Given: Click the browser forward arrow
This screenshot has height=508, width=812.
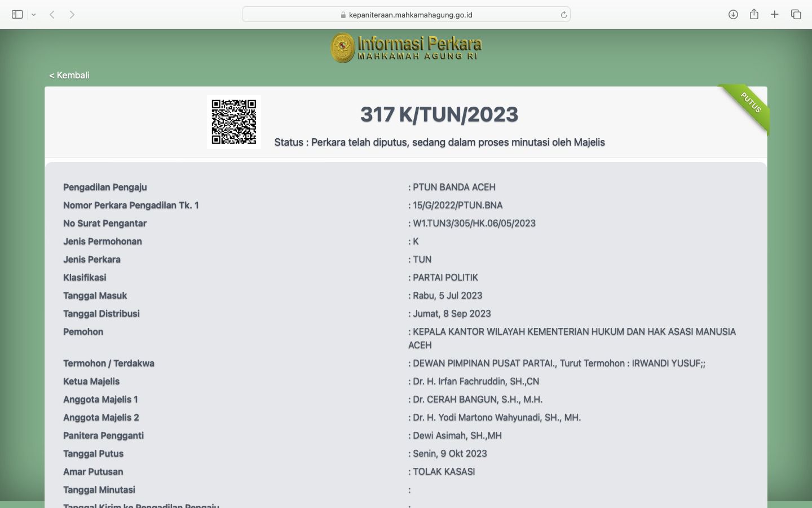Looking at the screenshot, I should [72, 15].
